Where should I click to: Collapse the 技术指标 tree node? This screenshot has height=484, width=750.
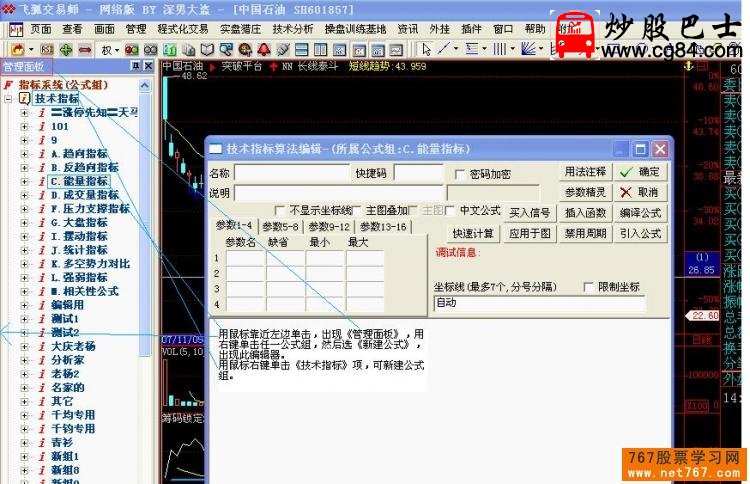tap(10, 99)
